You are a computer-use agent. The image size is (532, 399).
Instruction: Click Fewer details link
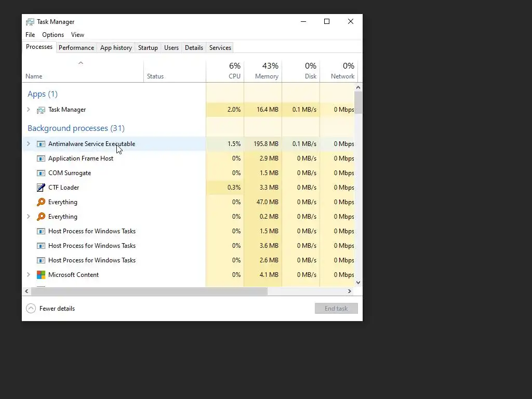point(57,309)
